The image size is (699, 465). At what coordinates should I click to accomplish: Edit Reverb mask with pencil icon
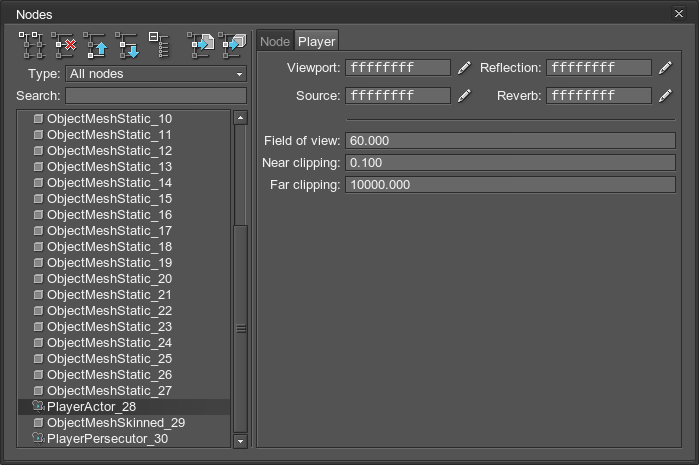[x=665, y=96]
